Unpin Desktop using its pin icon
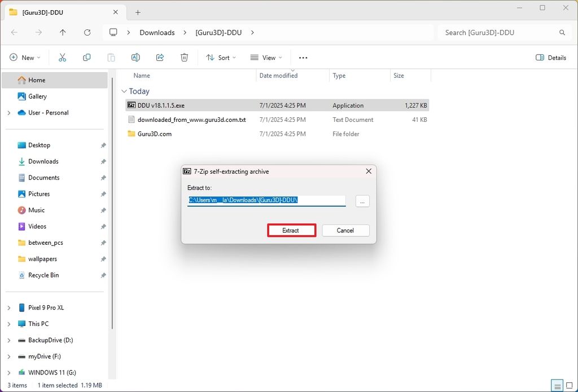Viewport: 578px width, 392px height. click(x=103, y=145)
